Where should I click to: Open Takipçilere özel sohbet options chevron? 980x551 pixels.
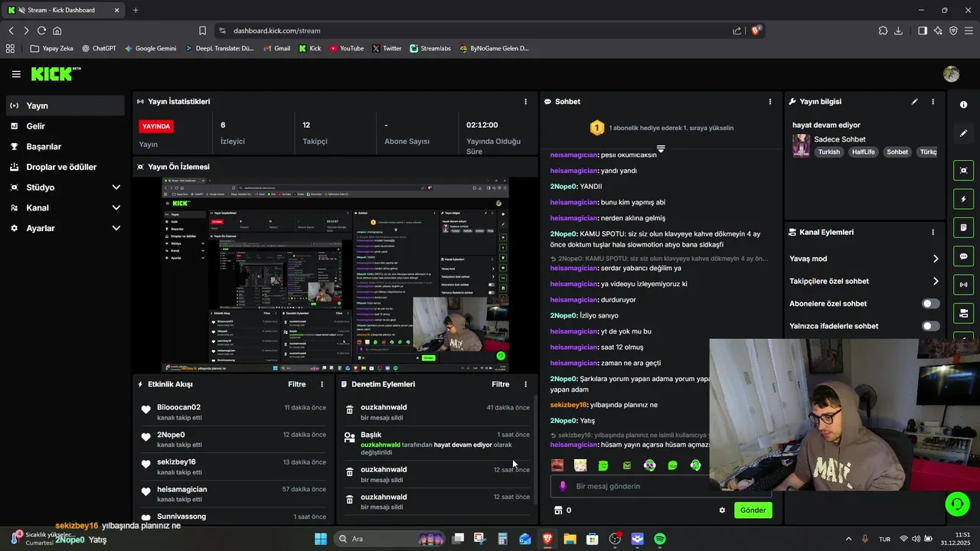click(x=936, y=281)
